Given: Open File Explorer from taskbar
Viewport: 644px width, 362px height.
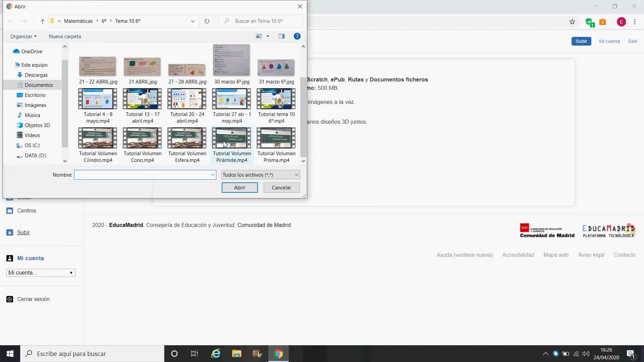Looking at the screenshot, I should [236, 354].
